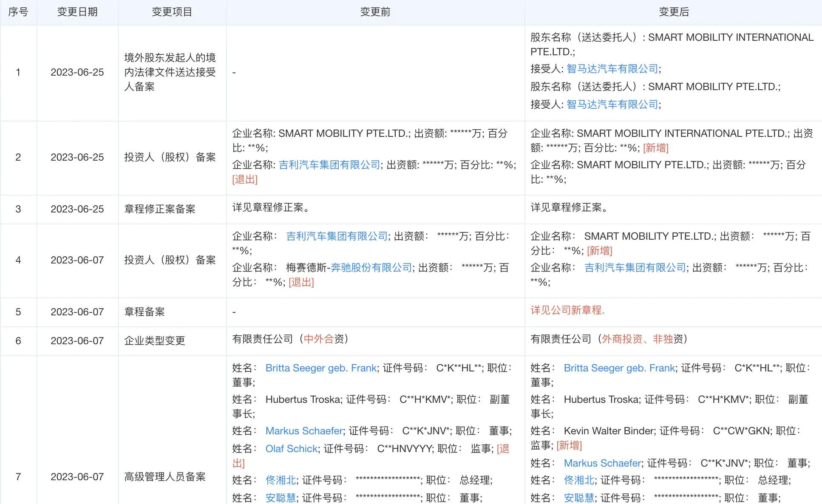This screenshot has height=504, width=822.
Task: Click [新增] tag after Kevin Walter Binder 监事
Action: [569, 445]
